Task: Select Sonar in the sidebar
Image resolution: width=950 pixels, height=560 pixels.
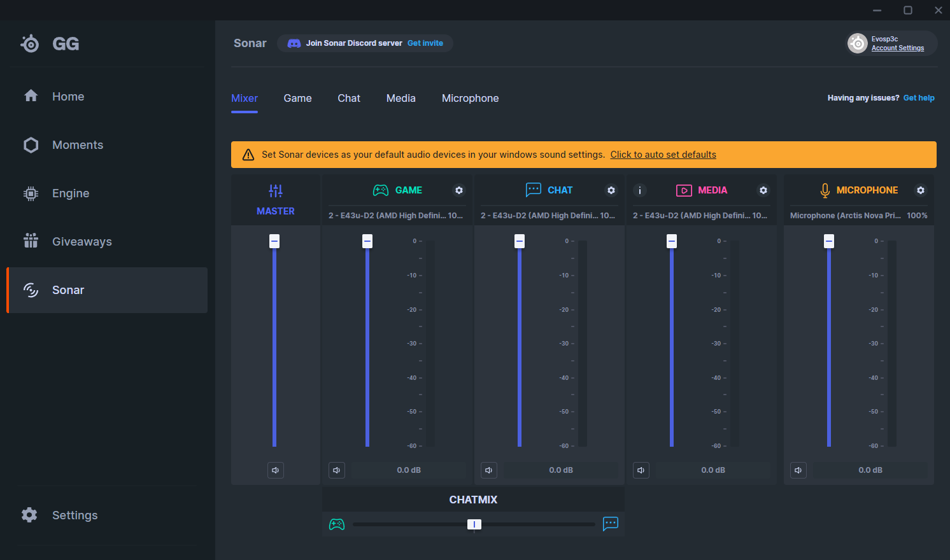Action: (x=107, y=290)
